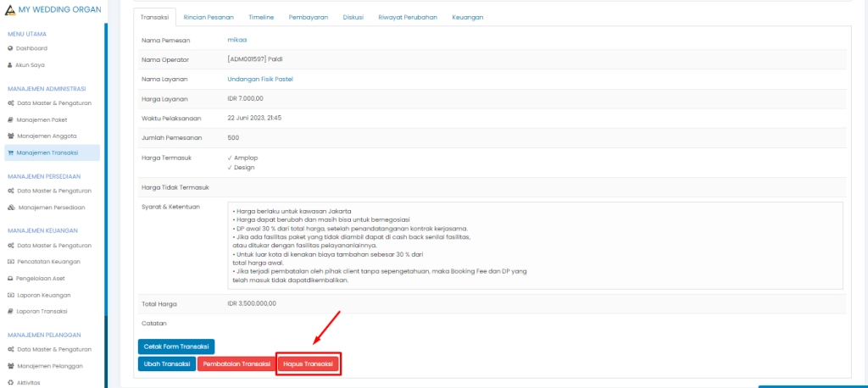Expand Data Master & Pengaturan under Administrasi
Viewport: 868px width, 388px height.
[54, 103]
